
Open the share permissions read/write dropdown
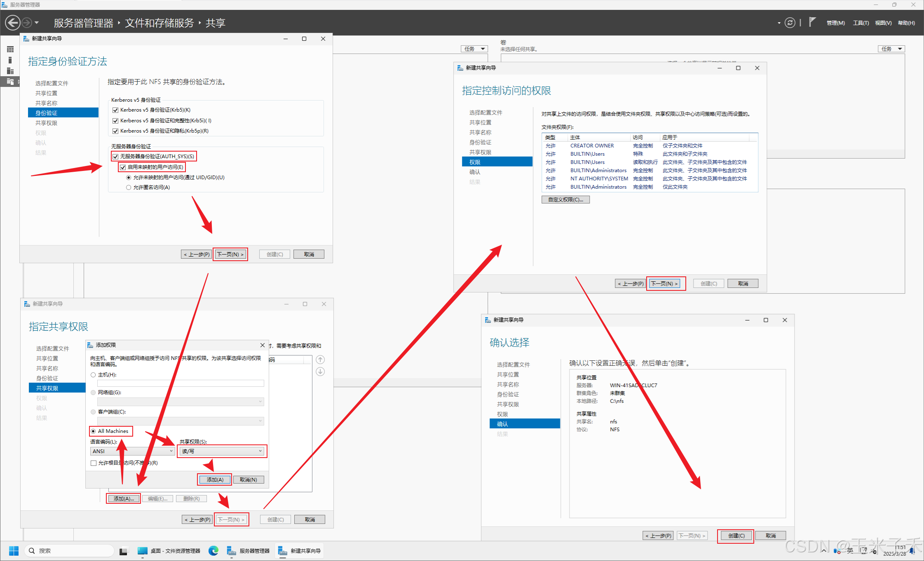pos(222,451)
